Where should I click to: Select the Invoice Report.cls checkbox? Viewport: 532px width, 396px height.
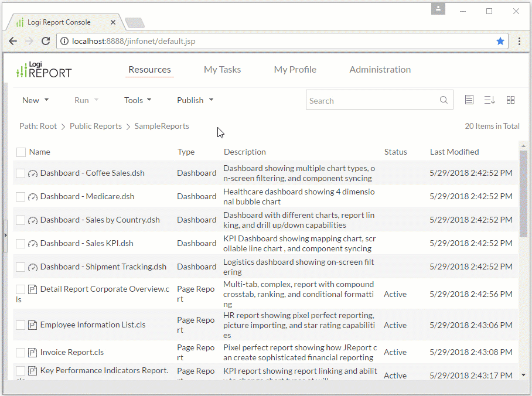pos(21,353)
